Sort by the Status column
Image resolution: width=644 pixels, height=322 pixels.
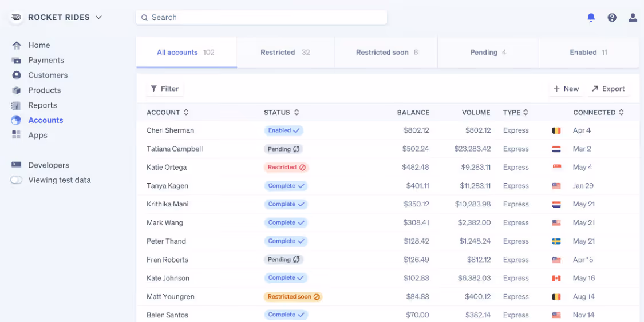coord(281,113)
